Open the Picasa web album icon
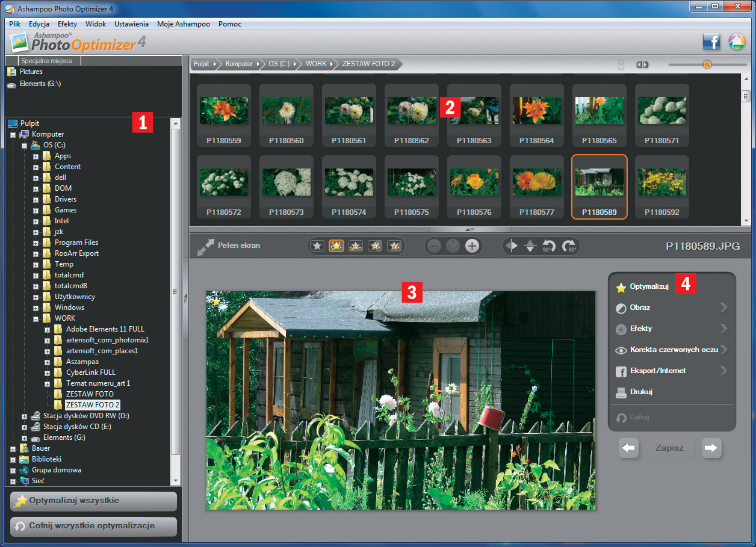Image resolution: width=756 pixels, height=547 pixels. coord(736,42)
